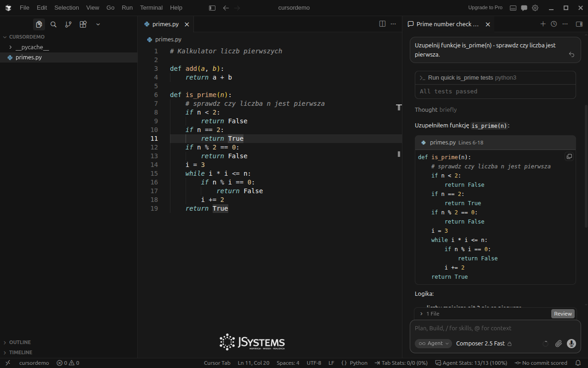This screenshot has width=588, height=368.
Task: Click the remote window icon in status bar
Action: point(7,363)
